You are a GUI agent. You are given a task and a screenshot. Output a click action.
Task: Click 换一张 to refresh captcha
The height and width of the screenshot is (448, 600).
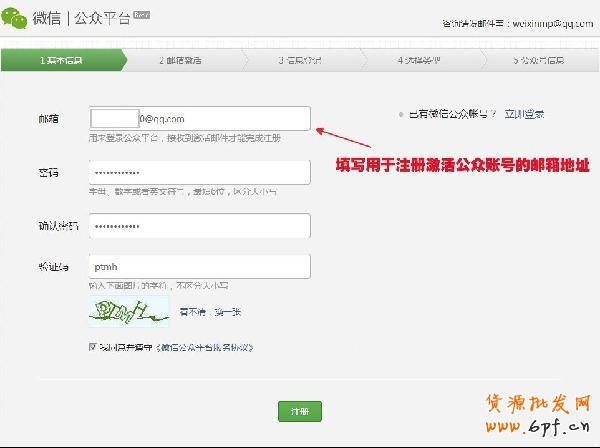click(x=225, y=312)
